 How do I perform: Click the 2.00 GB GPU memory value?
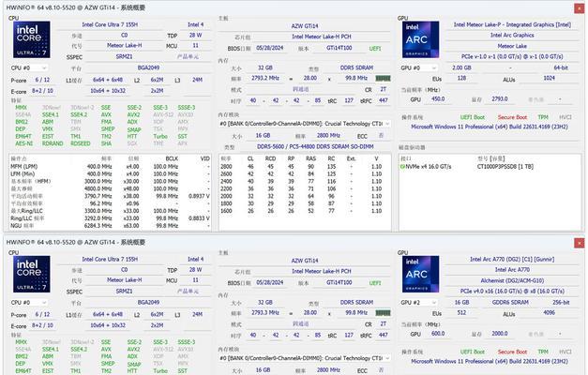(x=461, y=67)
